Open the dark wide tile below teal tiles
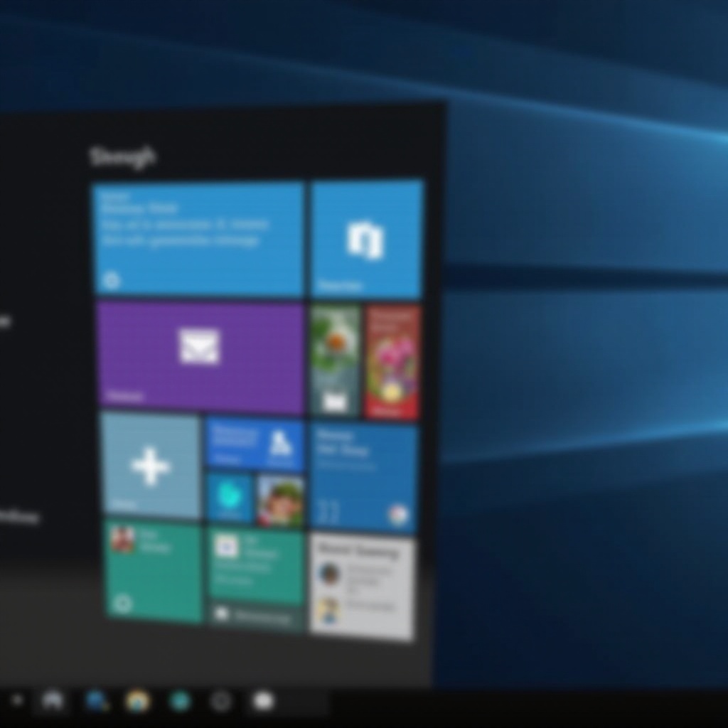This screenshot has width=728, height=728. (x=256, y=616)
